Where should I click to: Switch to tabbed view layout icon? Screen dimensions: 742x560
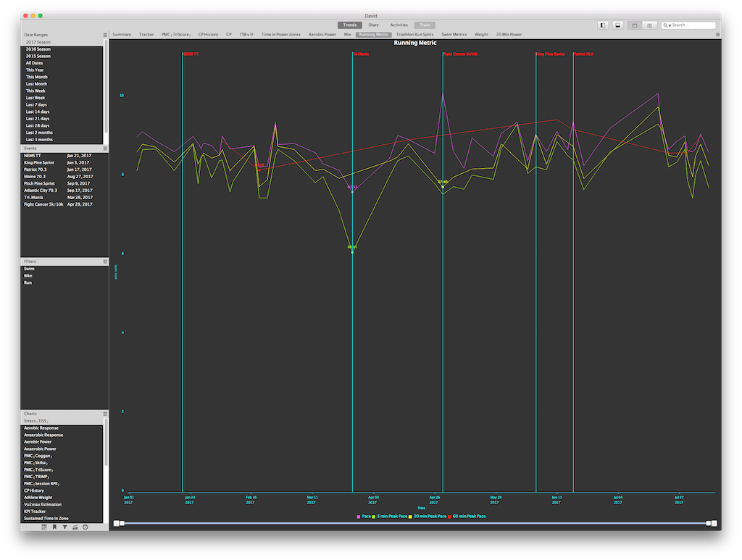click(635, 25)
